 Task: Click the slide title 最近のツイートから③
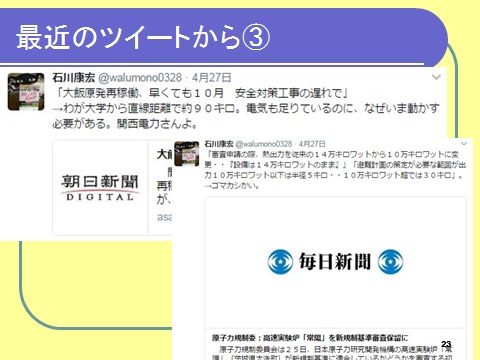(143, 37)
